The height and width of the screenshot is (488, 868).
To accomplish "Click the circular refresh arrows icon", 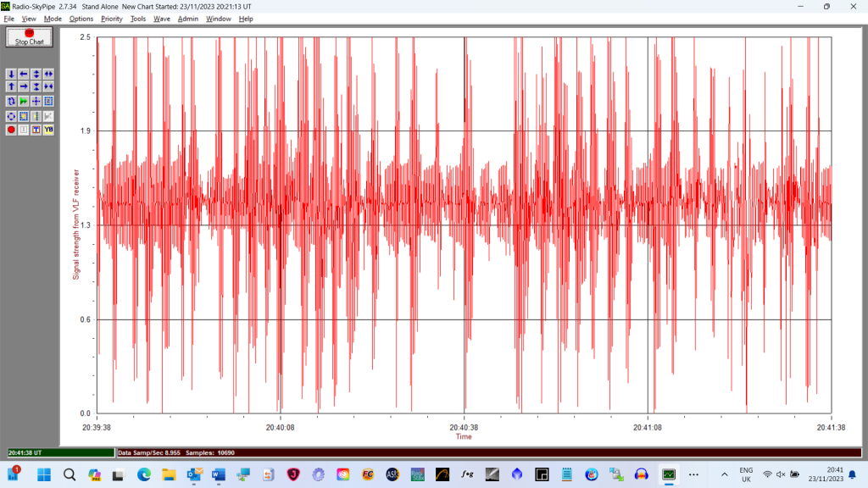I will click(11, 102).
